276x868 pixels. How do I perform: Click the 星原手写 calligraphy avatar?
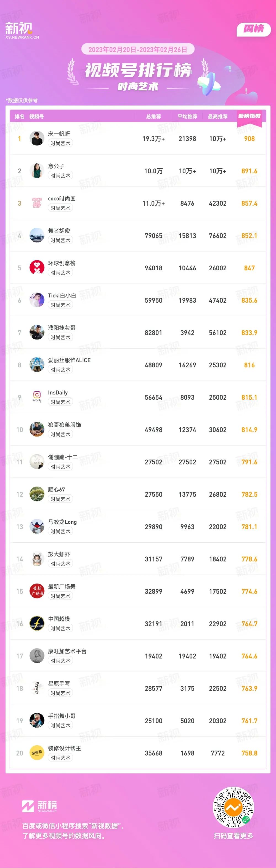coord(37,688)
